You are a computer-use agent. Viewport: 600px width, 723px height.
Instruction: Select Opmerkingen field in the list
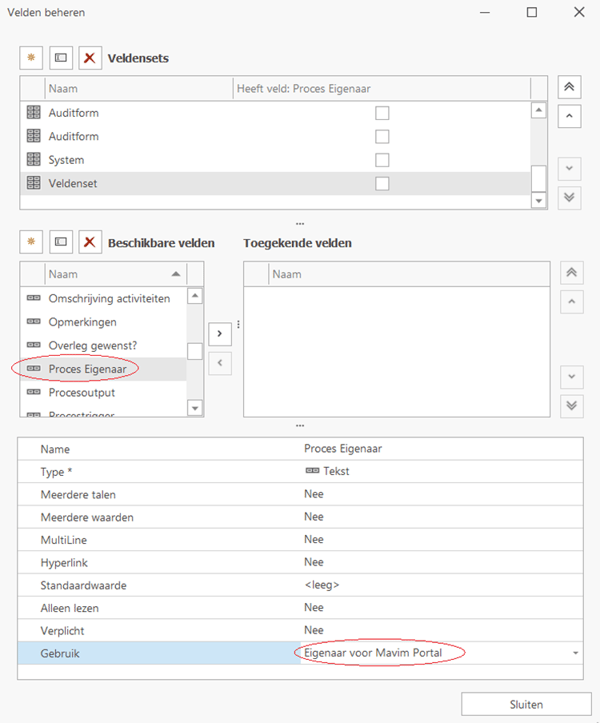[x=82, y=322]
